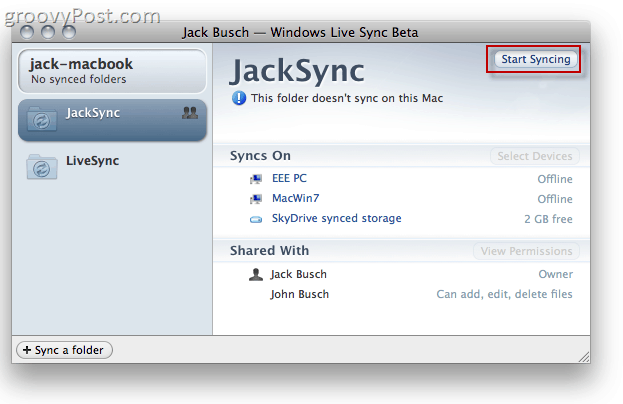
Task: Click the Select Devices button
Action: click(x=534, y=156)
